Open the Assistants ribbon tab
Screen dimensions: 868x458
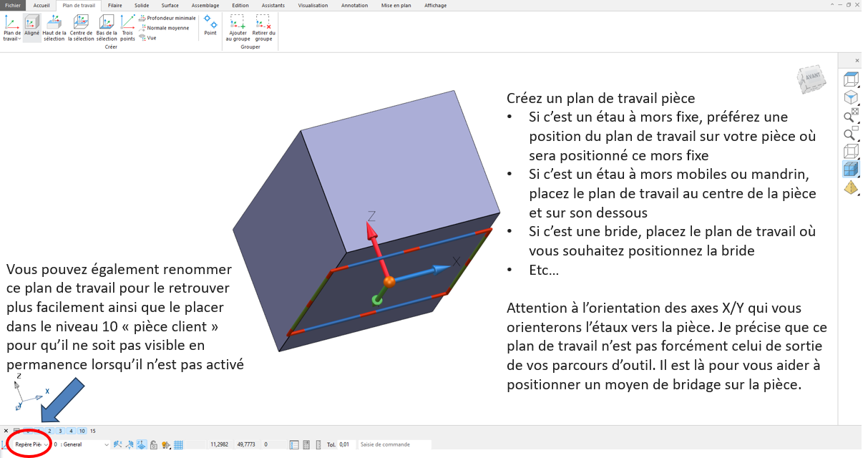(273, 5)
